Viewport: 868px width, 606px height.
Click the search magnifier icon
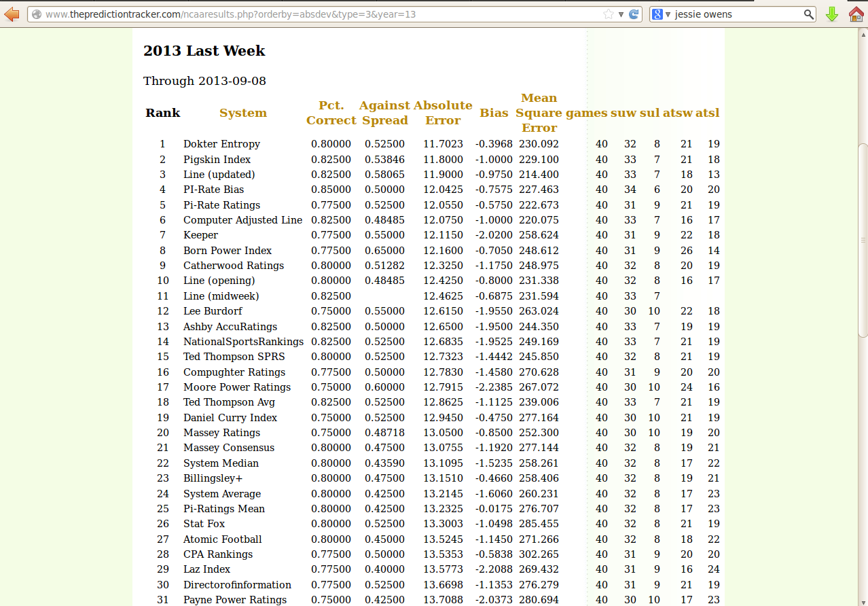click(x=809, y=14)
